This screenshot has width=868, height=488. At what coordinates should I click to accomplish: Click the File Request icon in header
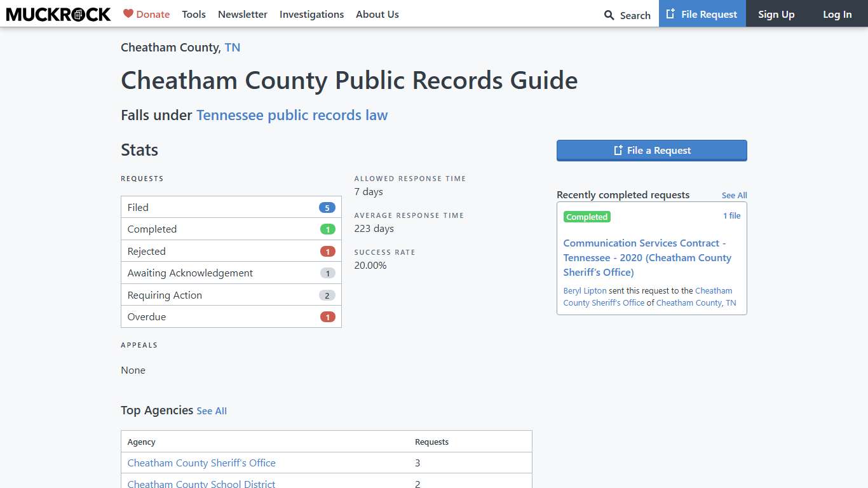[670, 14]
